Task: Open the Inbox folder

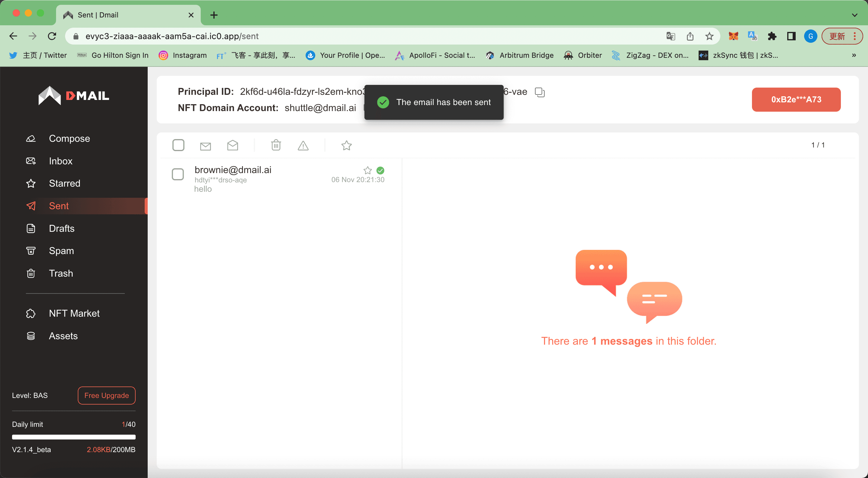Action: 61,161
